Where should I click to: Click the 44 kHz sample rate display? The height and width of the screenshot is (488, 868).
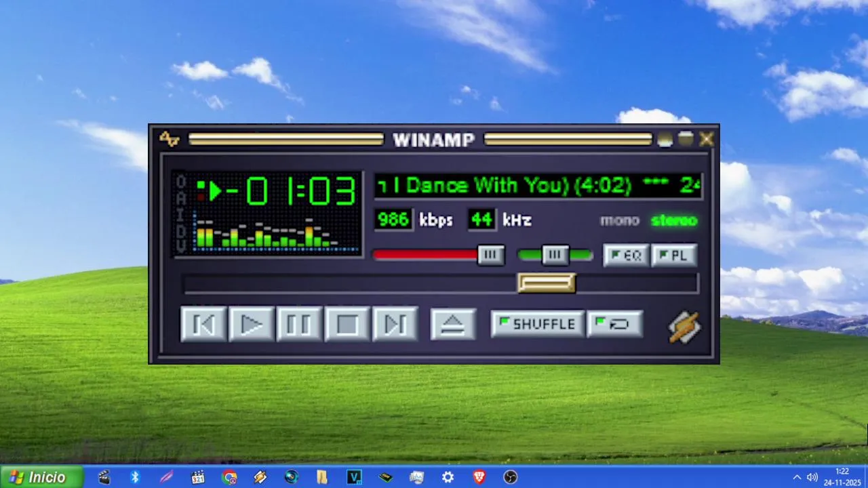click(481, 220)
